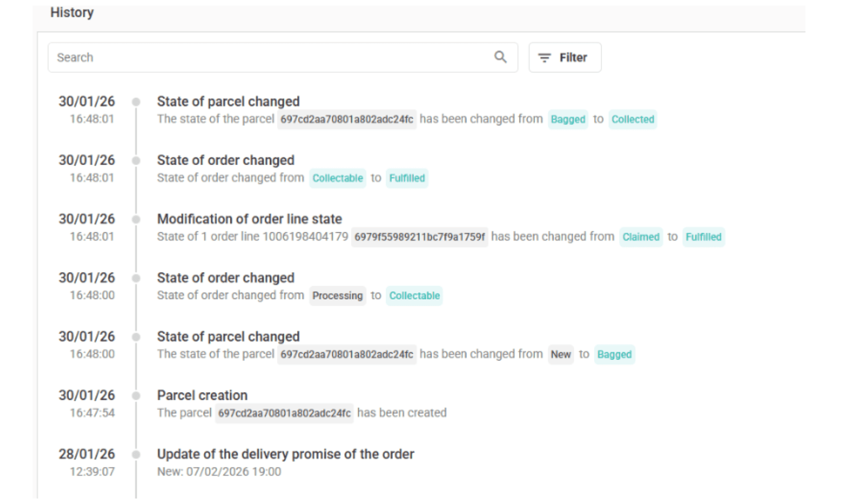Open the Filter button
This screenshot has height=504, width=854.
(565, 57)
